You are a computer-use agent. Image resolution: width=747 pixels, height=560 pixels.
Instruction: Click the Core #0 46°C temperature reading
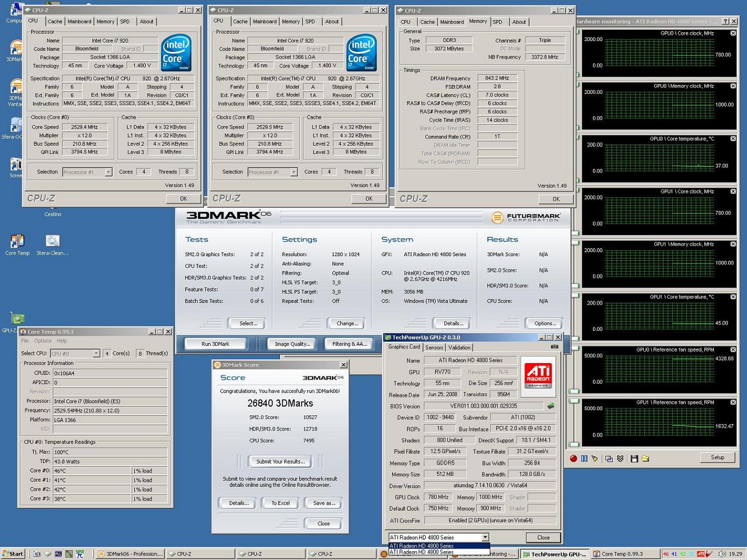[x=92, y=470]
